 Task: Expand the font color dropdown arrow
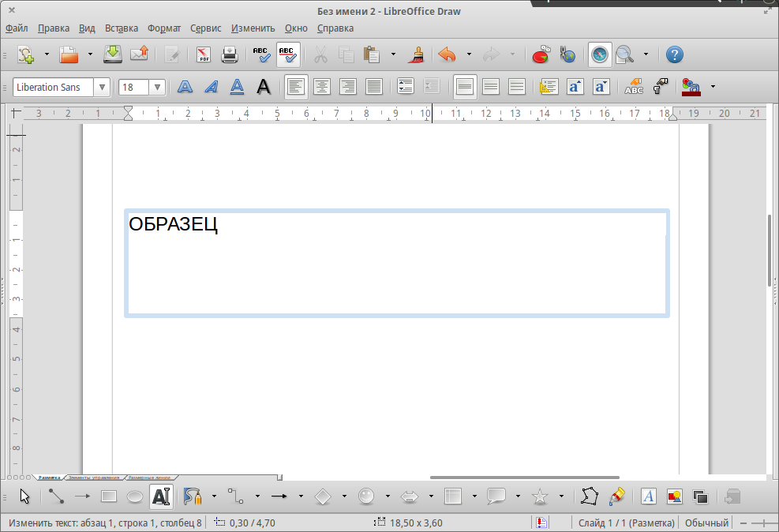(713, 87)
